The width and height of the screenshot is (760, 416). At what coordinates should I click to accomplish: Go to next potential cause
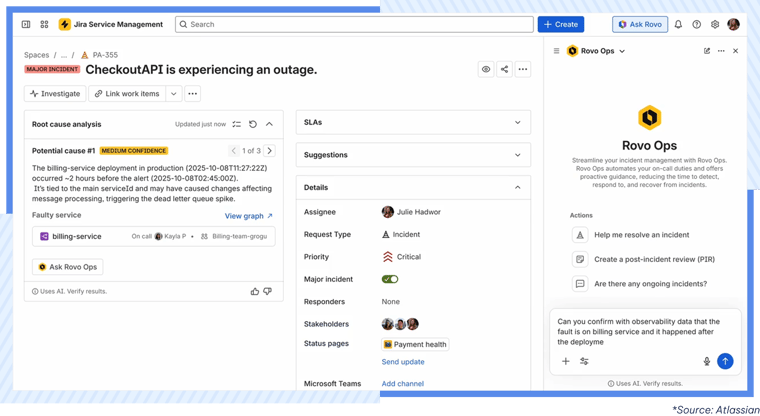point(269,151)
